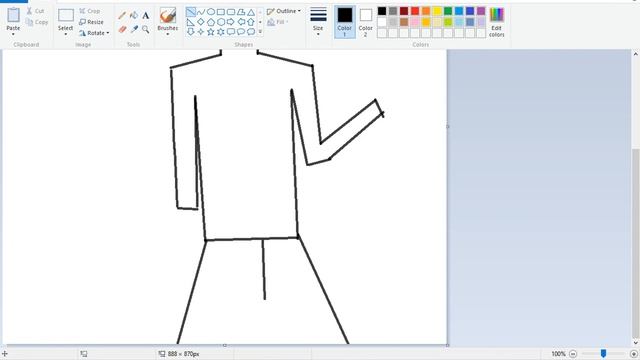Viewport: 640px width, 360px height.
Task: Select the Fill with color bucket tool
Action: click(x=134, y=16)
